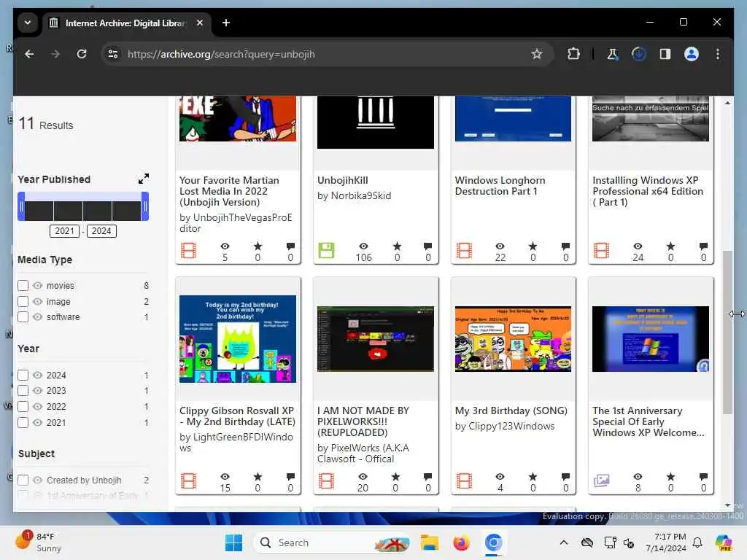Screen dimensions: 747x560
Task: Click the 2024 end year field
Action: click(101, 231)
